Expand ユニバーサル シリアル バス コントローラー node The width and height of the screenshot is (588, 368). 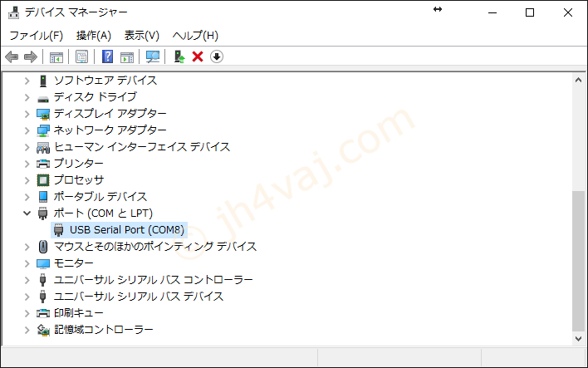tap(27, 280)
